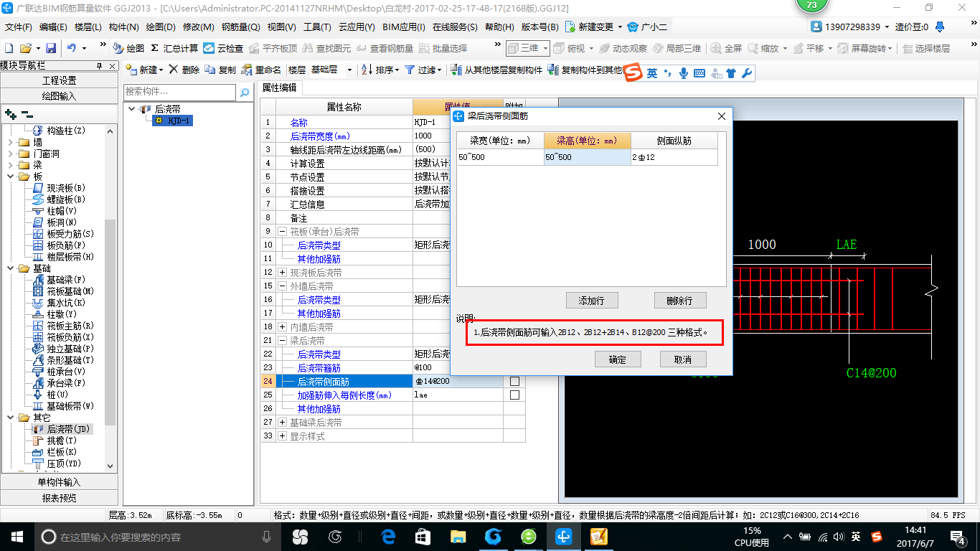Click 取消 to cancel dialog

pyautogui.click(x=683, y=359)
